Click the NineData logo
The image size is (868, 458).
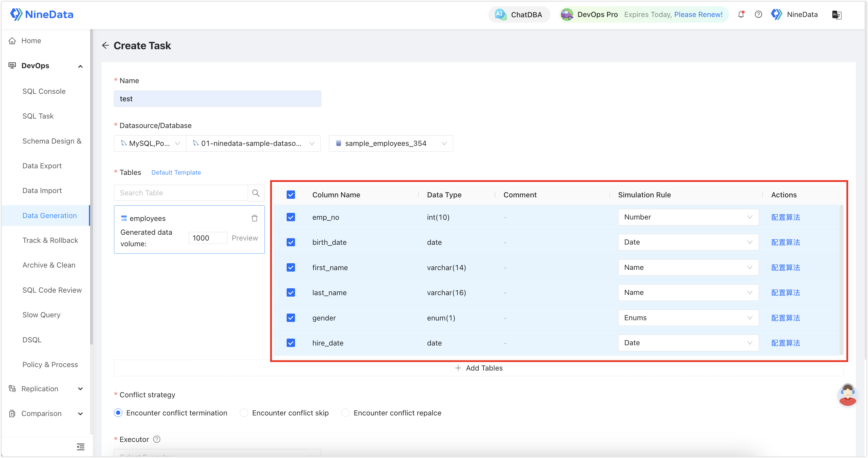(x=41, y=14)
